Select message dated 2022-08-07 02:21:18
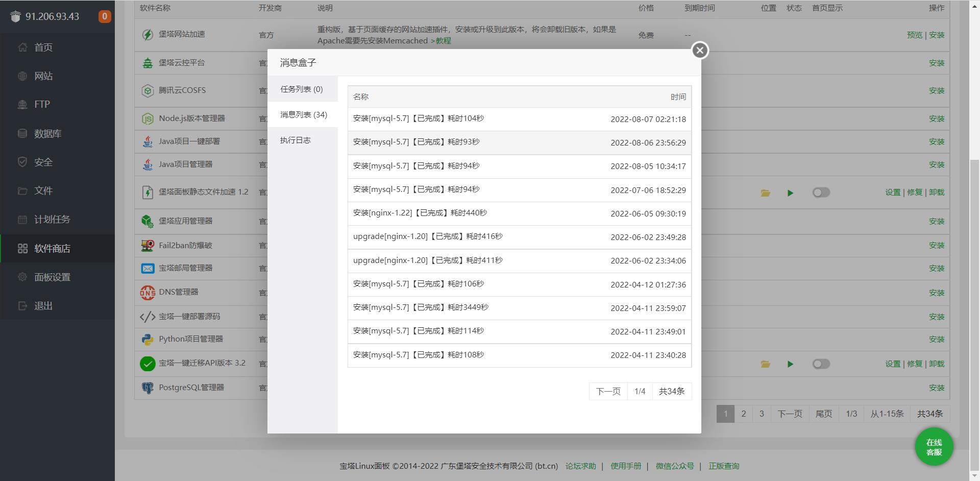 coord(520,119)
